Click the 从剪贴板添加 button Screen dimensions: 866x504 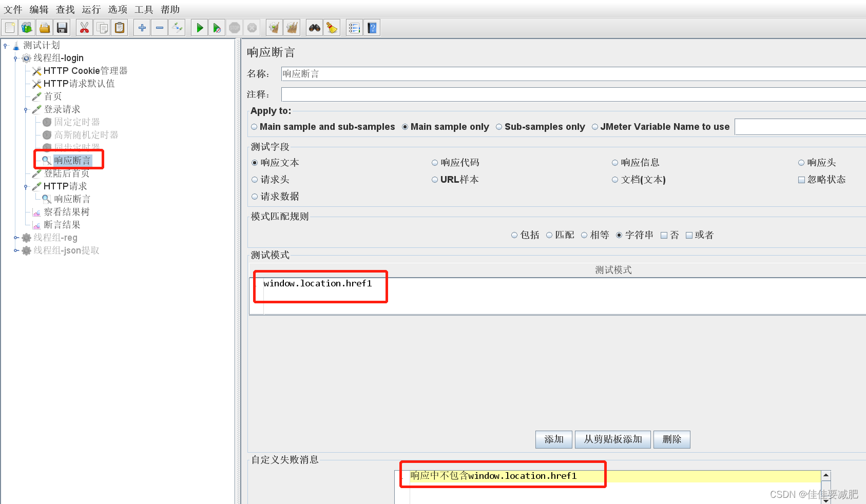click(613, 439)
